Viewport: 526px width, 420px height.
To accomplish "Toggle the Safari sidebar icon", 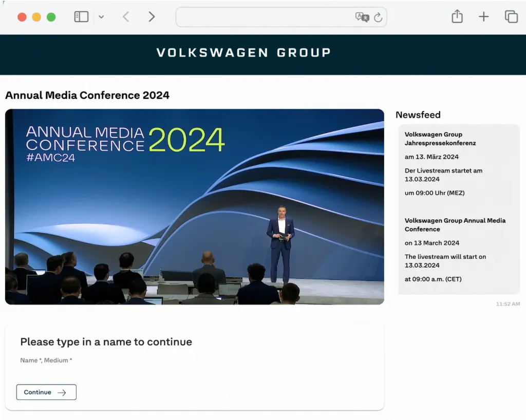I will pyautogui.click(x=81, y=17).
